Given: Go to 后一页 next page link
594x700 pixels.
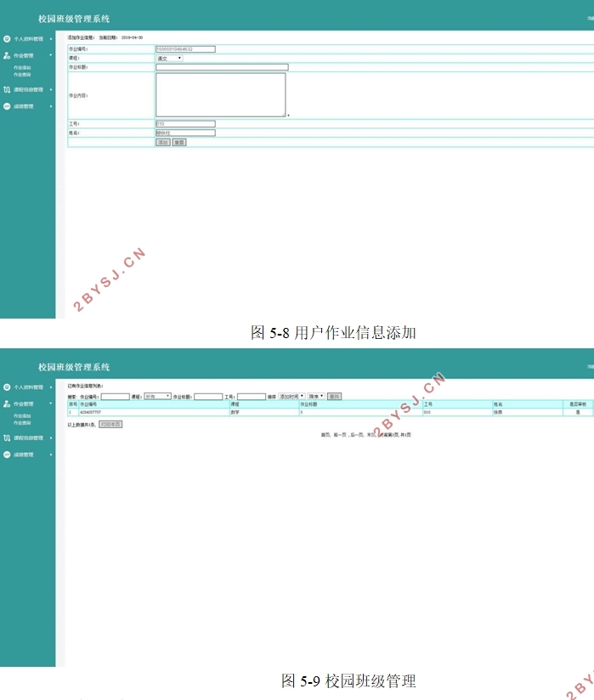Looking at the screenshot, I should 357,434.
